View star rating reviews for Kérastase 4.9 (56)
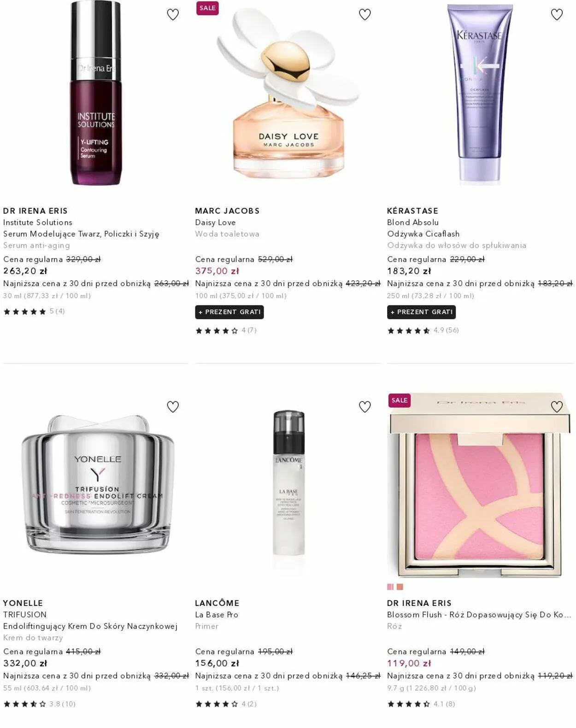 [x=423, y=330]
